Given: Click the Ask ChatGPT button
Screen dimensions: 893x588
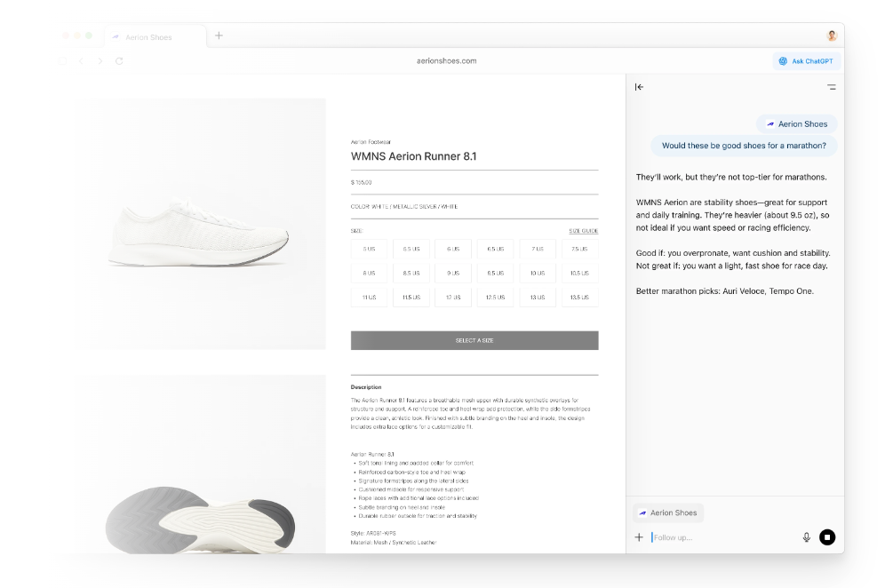Looking at the screenshot, I should pos(806,61).
